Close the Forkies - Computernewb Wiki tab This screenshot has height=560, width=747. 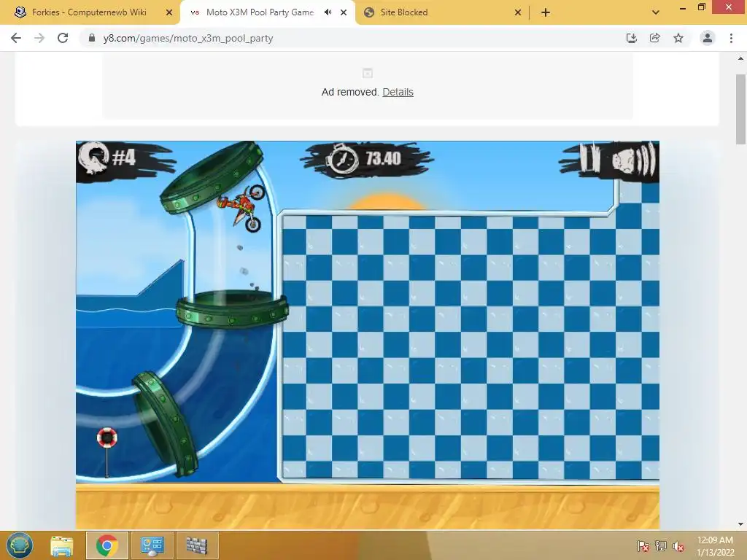169,12
